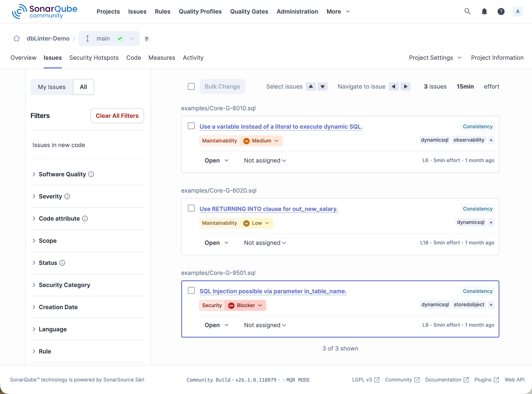Tick the checkbox for the SQL Injection issue
The height and width of the screenshot is (394, 532).
(x=191, y=291)
